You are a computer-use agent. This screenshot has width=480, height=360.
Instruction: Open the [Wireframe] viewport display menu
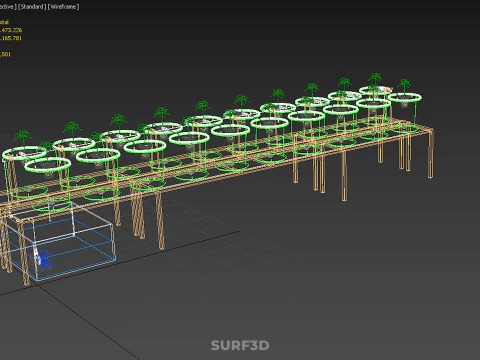click(x=63, y=7)
